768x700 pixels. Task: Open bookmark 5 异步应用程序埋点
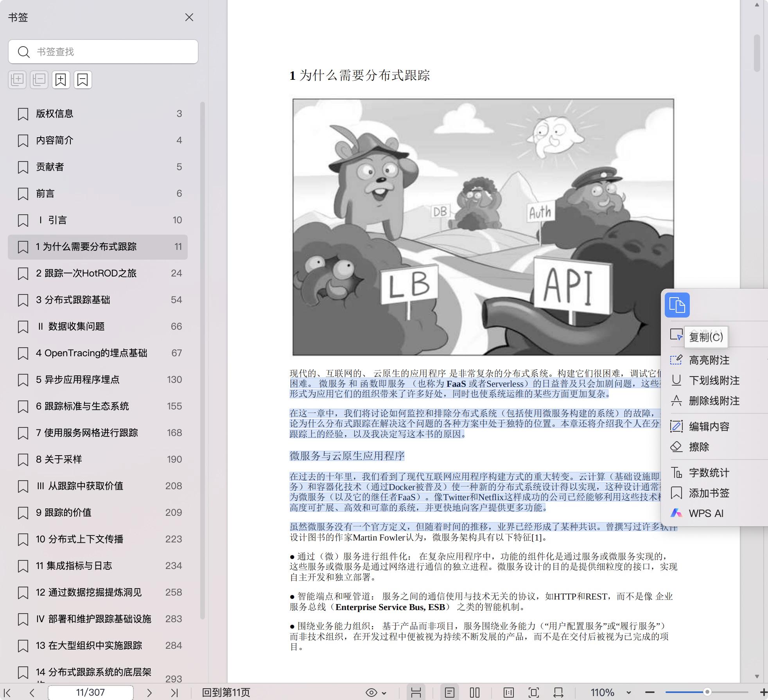[x=98, y=380]
